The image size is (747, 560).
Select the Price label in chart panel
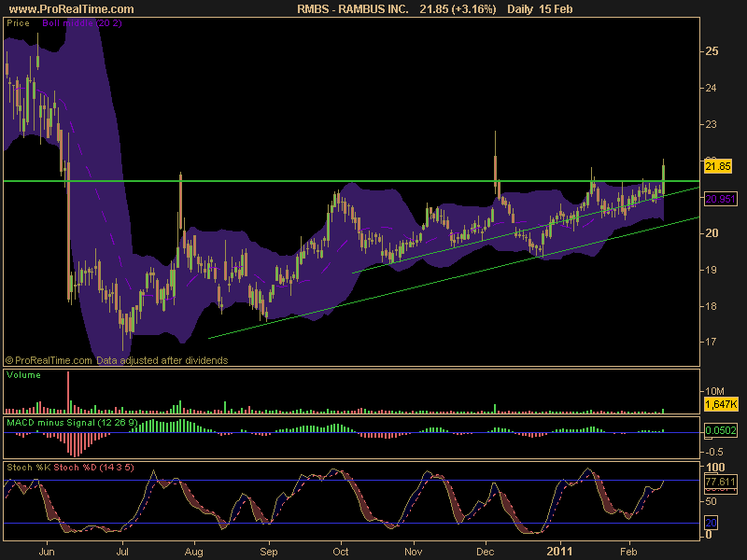tap(18, 22)
